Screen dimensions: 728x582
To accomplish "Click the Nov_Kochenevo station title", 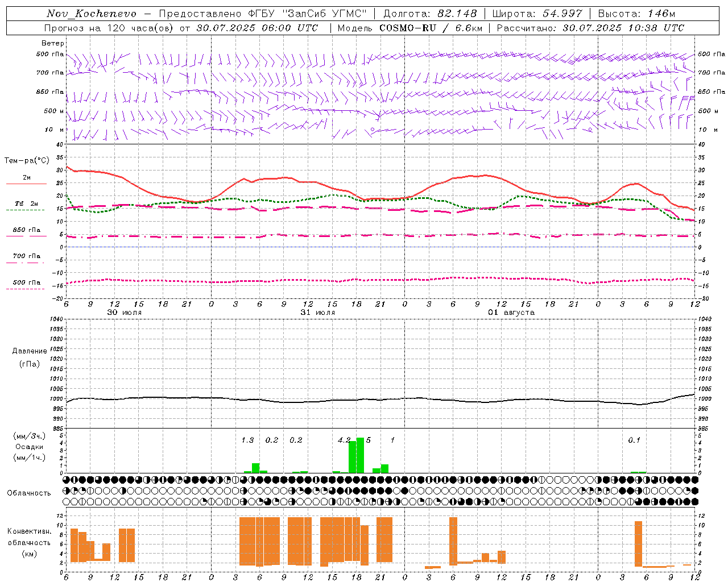I will (x=91, y=14).
